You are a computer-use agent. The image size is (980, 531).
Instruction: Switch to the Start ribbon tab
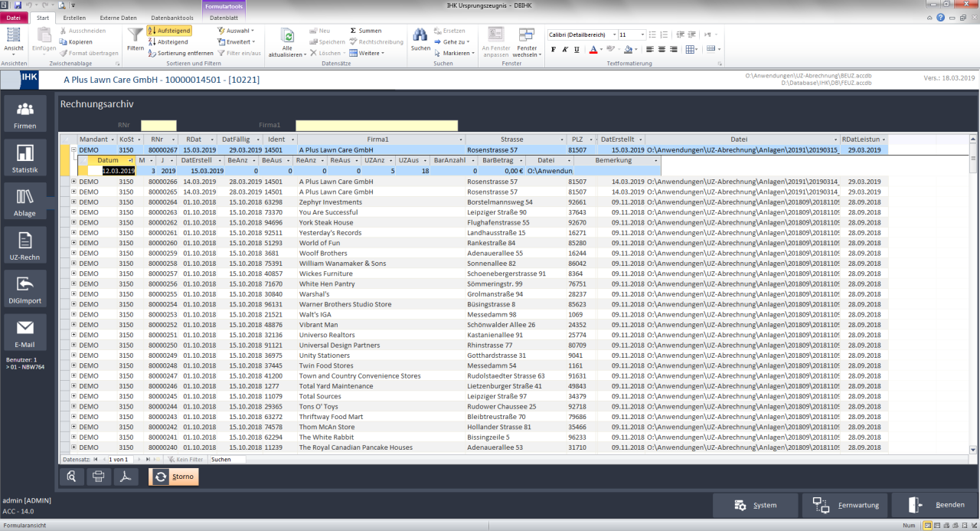point(44,17)
